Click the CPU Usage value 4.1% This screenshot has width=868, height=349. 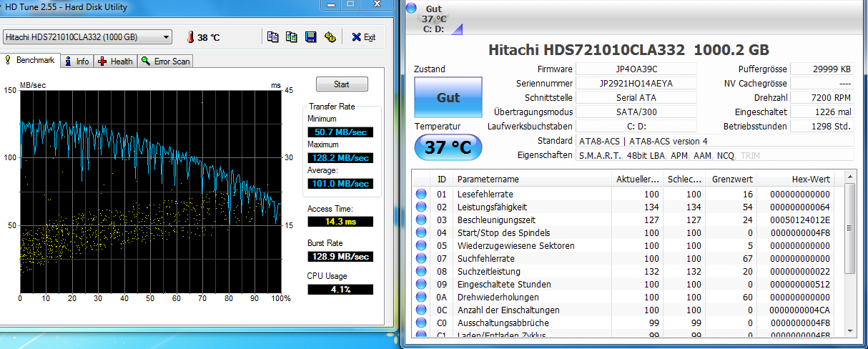[340, 289]
